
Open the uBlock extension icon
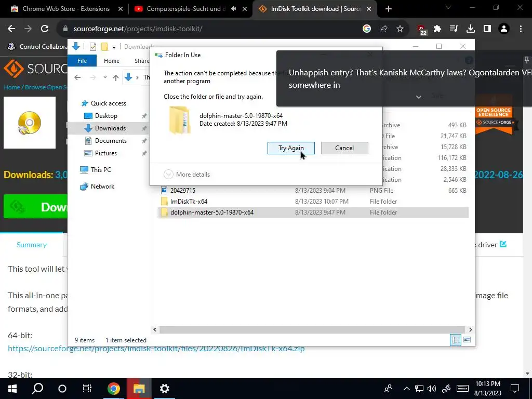click(x=421, y=30)
